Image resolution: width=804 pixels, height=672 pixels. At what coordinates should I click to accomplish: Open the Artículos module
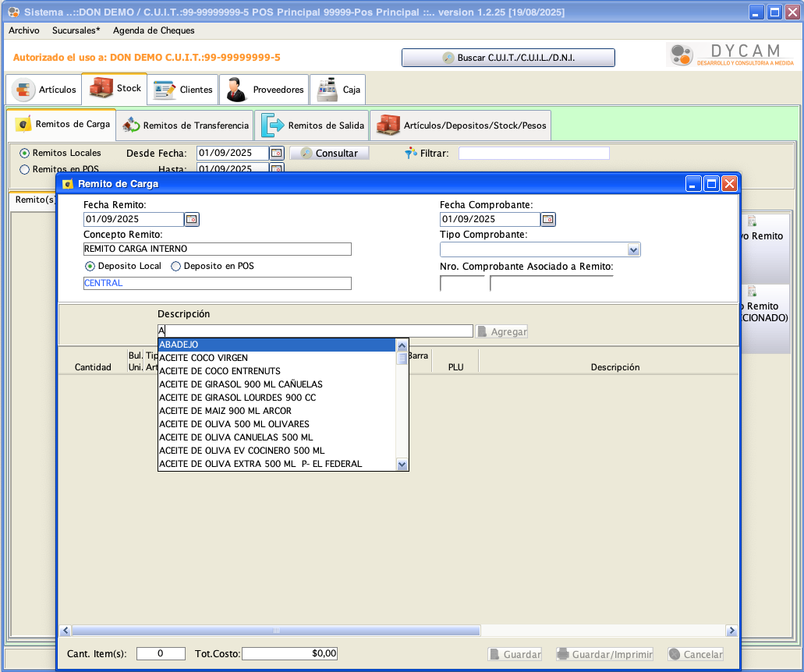tap(44, 90)
